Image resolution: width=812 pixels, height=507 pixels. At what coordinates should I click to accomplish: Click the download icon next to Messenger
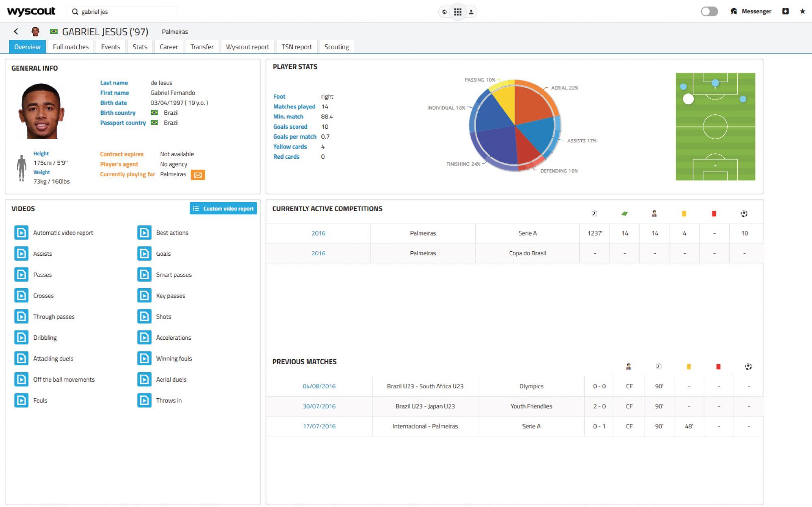click(785, 11)
